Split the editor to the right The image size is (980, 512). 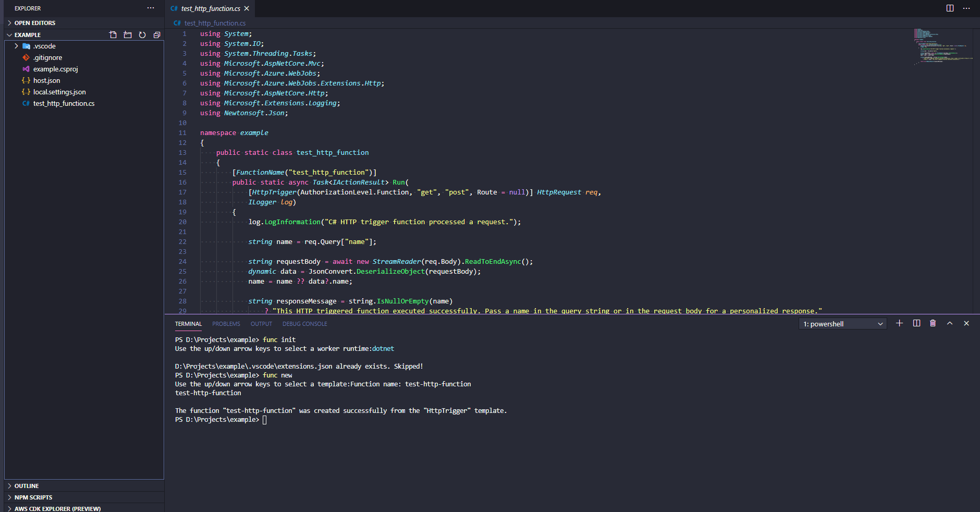click(950, 8)
